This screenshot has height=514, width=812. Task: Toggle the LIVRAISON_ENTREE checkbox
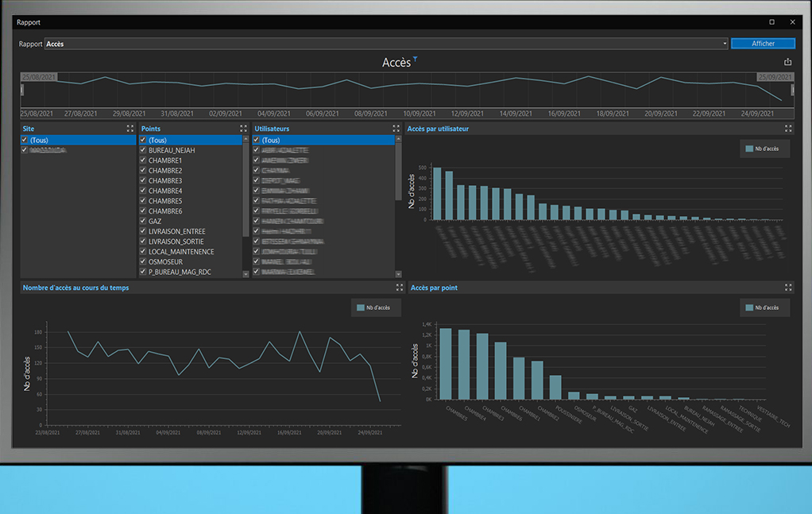[x=143, y=232]
